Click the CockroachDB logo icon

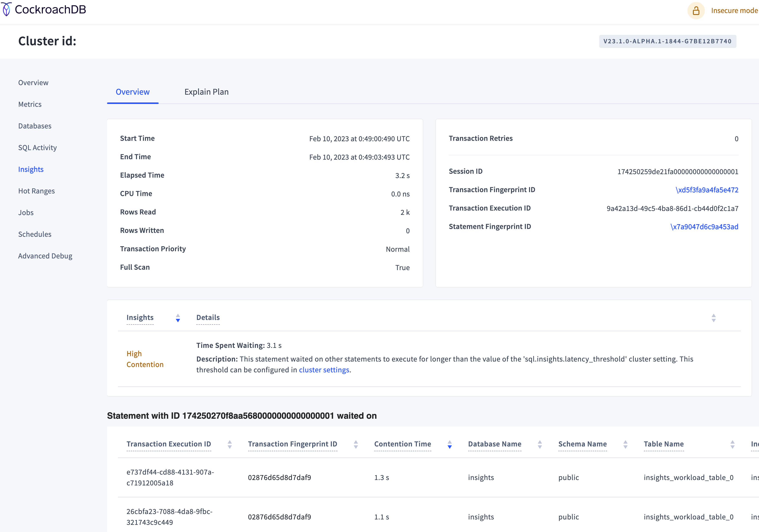pyautogui.click(x=7, y=9)
